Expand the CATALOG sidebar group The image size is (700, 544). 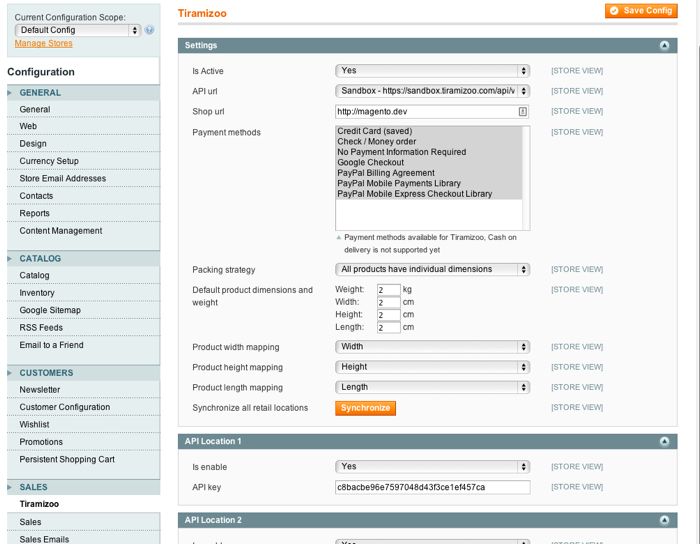click(x=83, y=258)
